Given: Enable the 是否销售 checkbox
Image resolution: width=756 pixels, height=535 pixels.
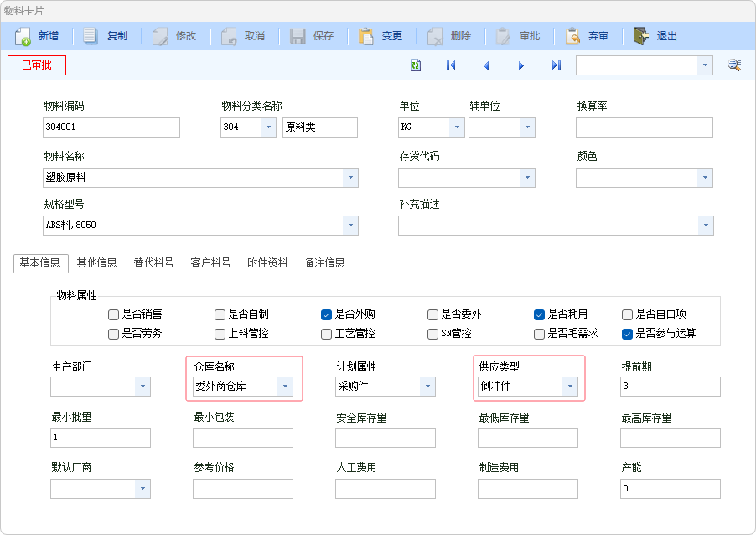Looking at the screenshot, I should (x=113, y=314).
